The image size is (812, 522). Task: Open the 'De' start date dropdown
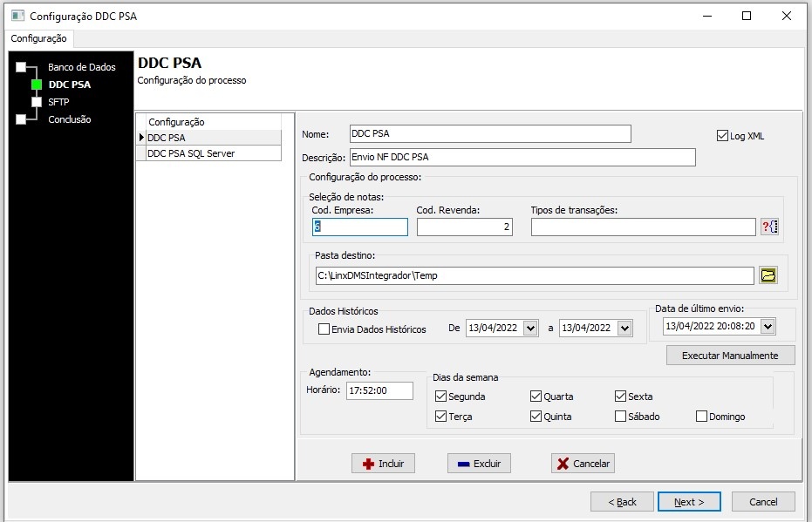(x=530, y=328)
